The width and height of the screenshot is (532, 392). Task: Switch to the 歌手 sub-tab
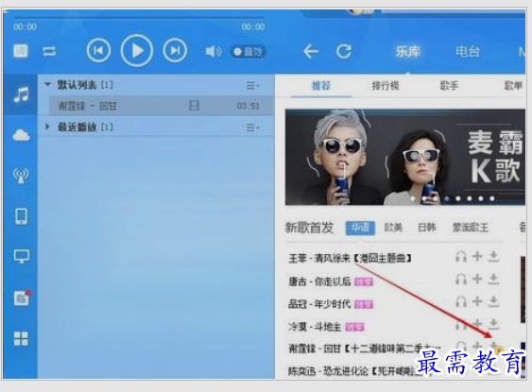tap(449, 85)
